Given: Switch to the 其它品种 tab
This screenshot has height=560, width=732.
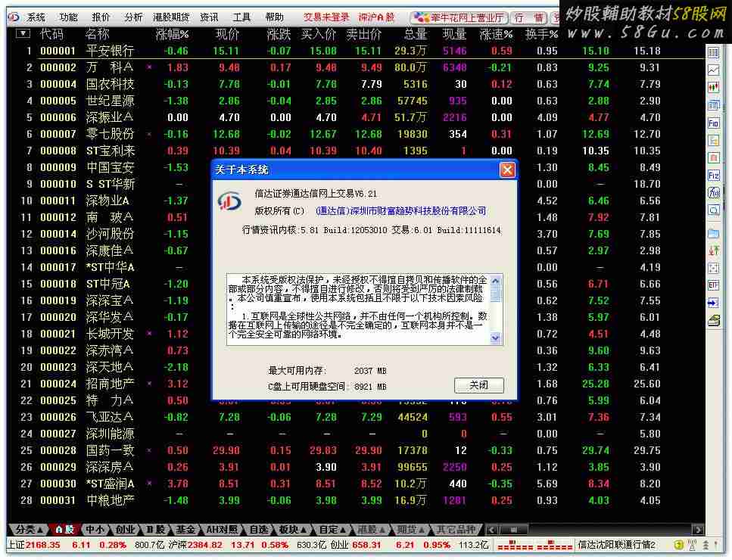Looking at the screenshot, I should (456, 530).
